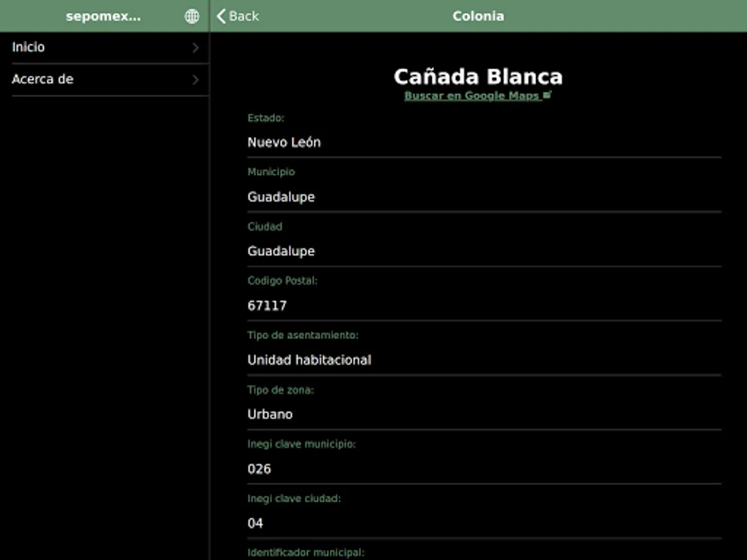This screenshot has height=560, width=747.
Task: Select the Urbano zone value
Action: tap(270, 414)
